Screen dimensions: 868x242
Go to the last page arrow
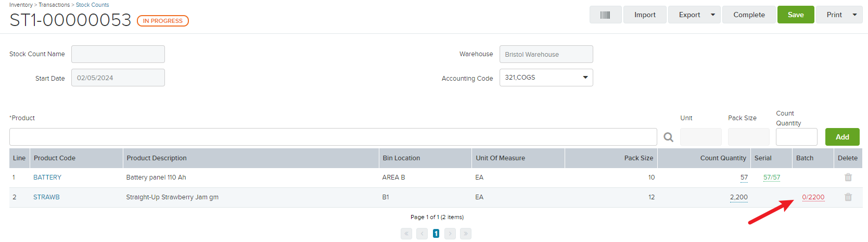pos(465,234)
